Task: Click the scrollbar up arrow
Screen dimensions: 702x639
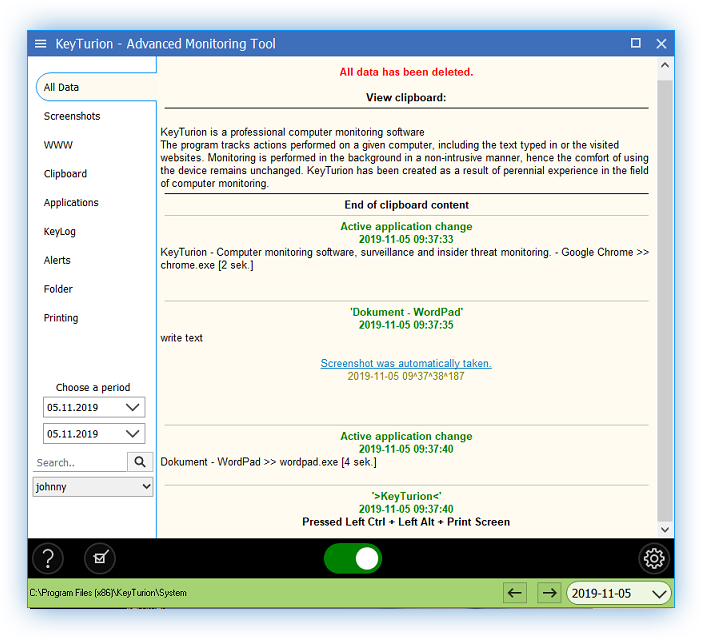Action: (665, 65)
